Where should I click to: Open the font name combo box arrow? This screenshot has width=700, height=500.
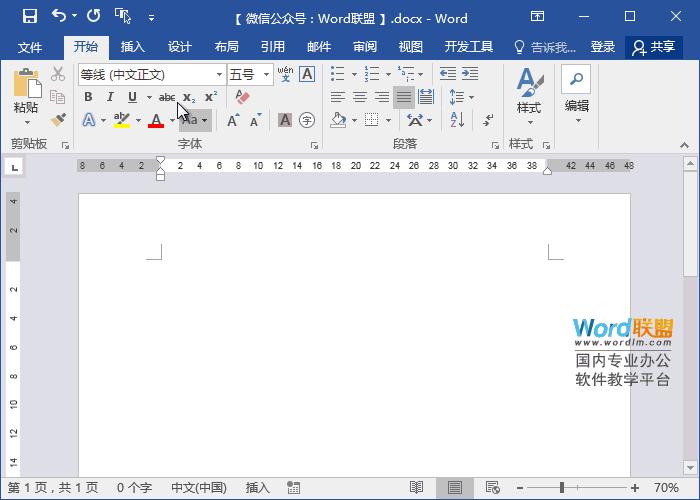click(219, 75)
